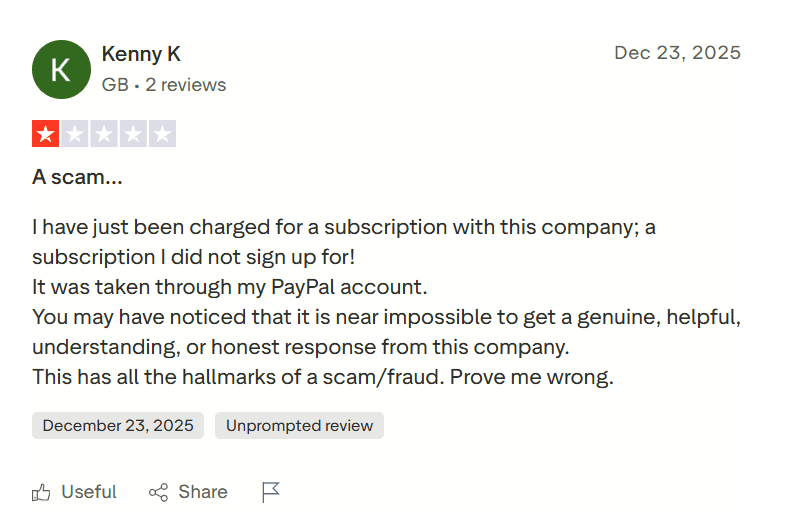
Task: Click the 'GB' country label
Action: tap(115, 85)
